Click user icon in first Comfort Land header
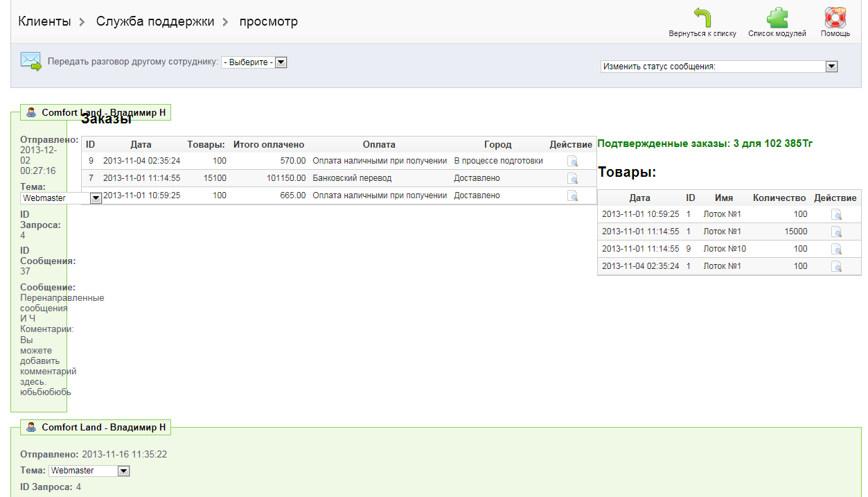The width and height of the screenshot is (868, 497). [31, 112]
